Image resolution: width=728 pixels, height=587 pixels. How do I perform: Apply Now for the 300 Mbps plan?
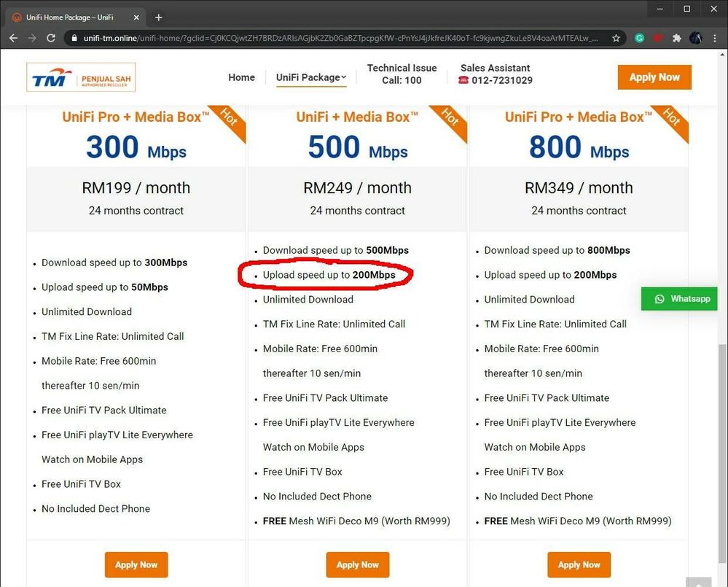click(x=136, y=564)
